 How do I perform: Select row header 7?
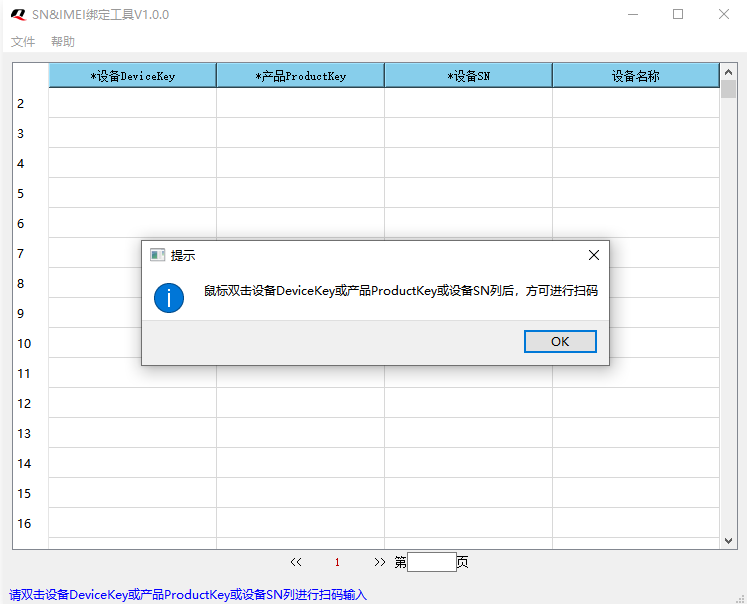click(30, 253)
